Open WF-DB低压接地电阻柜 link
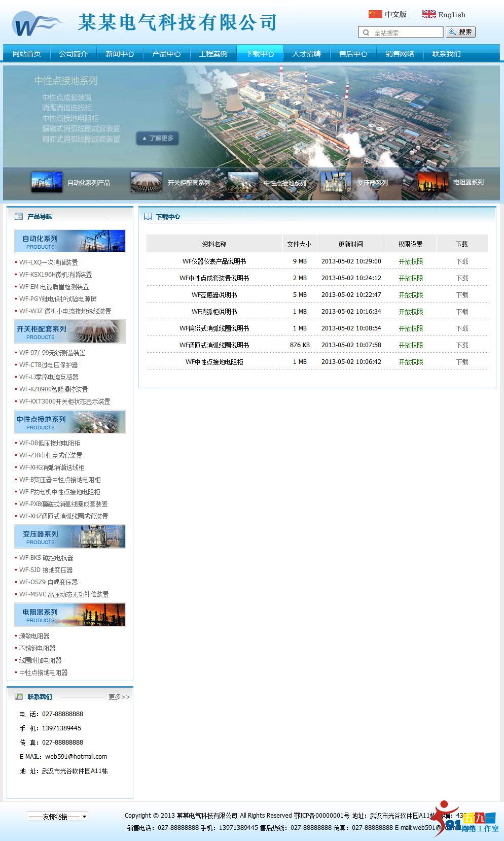 (x=50, y=443)
